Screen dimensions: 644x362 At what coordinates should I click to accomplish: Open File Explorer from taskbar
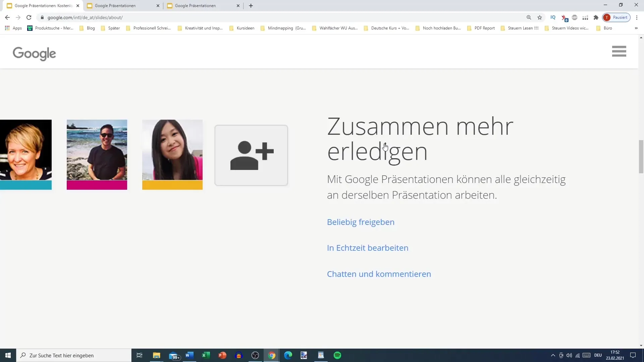tap(157, 355)
